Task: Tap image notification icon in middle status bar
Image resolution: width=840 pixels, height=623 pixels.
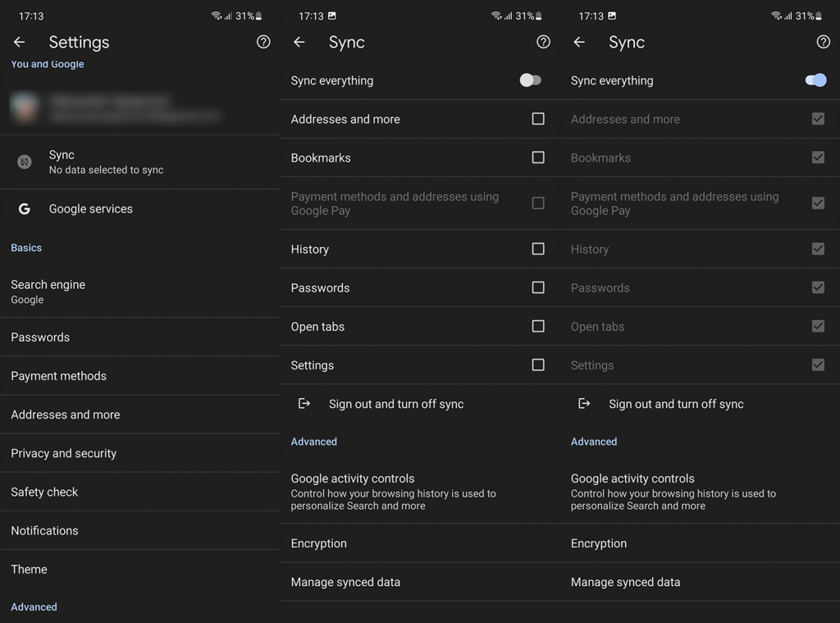Action: pos(332,16)
